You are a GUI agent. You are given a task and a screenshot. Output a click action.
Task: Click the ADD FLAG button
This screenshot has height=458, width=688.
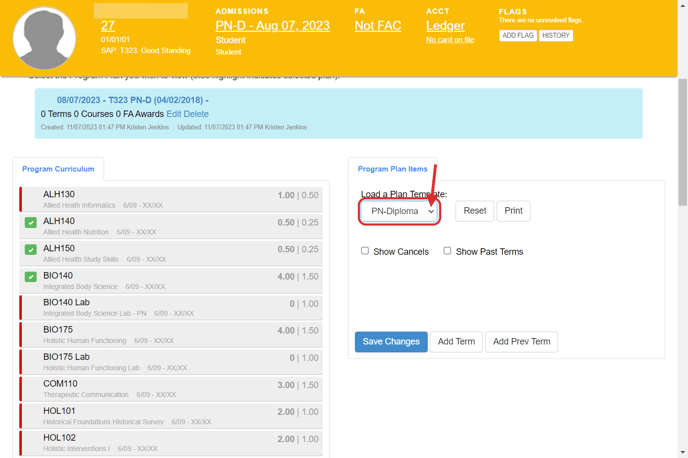[x=517, y=36]
